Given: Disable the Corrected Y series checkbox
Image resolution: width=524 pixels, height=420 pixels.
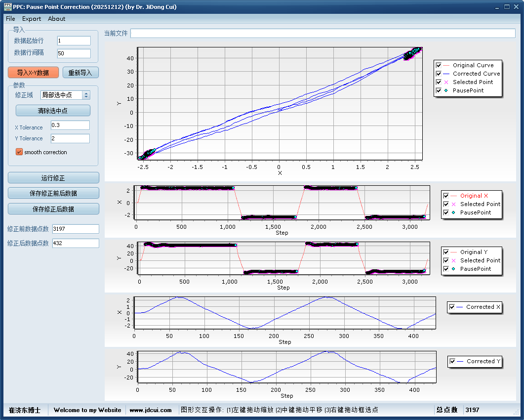Looking at the screenshot, I should [x=452, y=361].
